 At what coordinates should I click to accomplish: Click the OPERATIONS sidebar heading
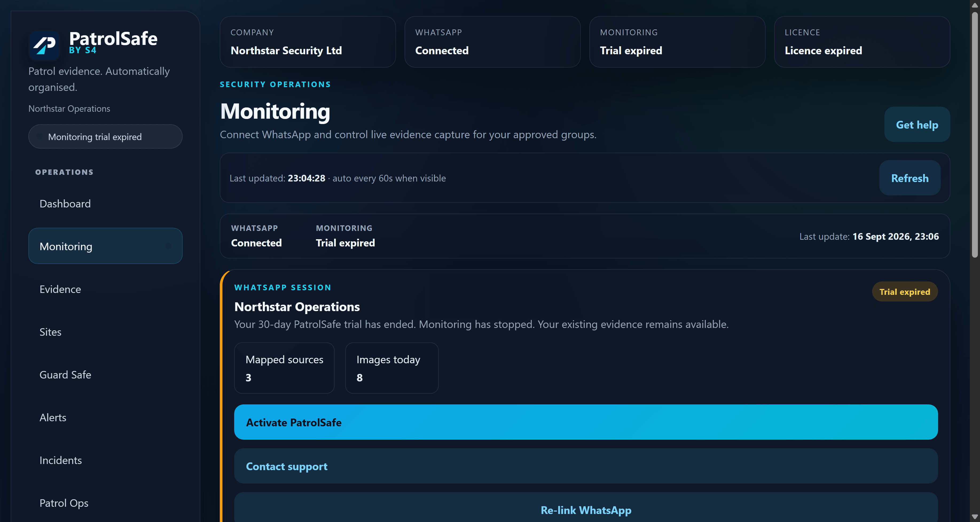point(64,172)
